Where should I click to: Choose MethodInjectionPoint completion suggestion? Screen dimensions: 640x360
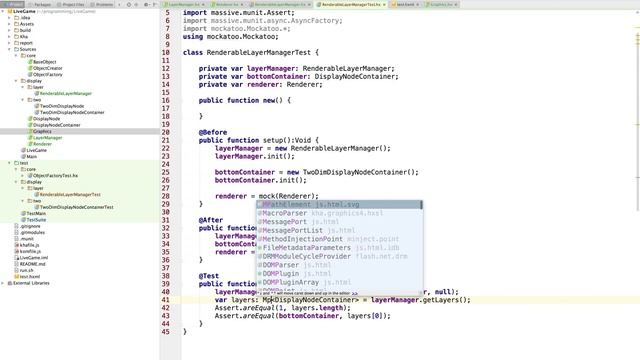[x=340, y=239]
